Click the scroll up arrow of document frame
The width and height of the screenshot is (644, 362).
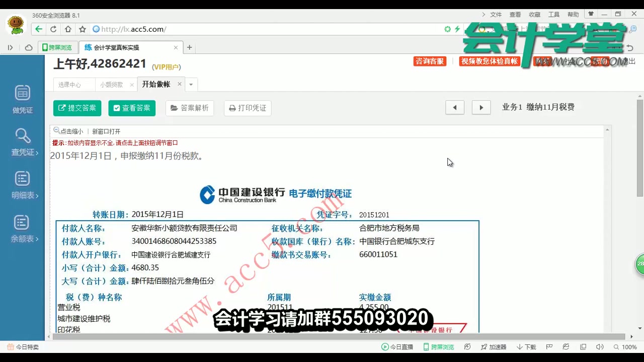click(607, 130)
